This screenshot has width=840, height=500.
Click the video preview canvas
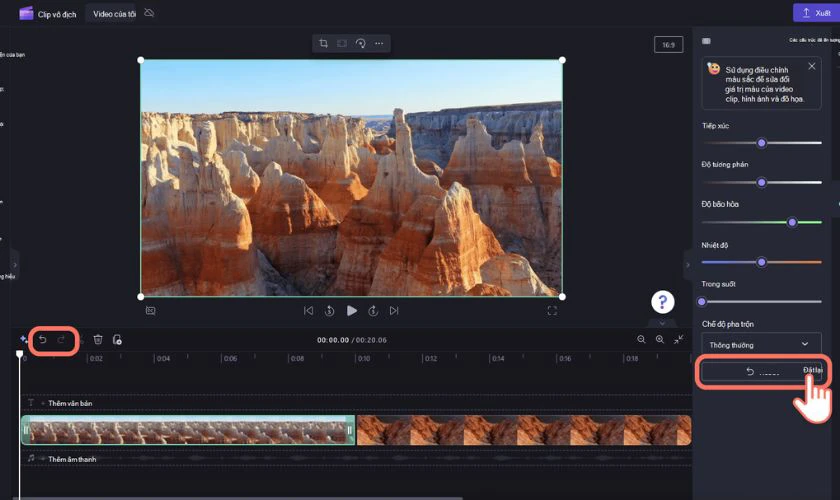[x=351, y=178]
